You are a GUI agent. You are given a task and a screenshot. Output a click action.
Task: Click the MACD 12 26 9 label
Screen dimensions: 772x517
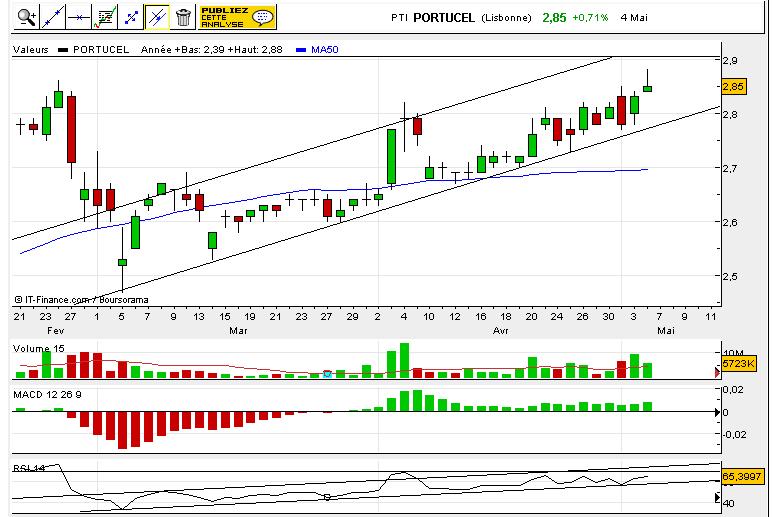pyautogui.click(x=47, y=395)
